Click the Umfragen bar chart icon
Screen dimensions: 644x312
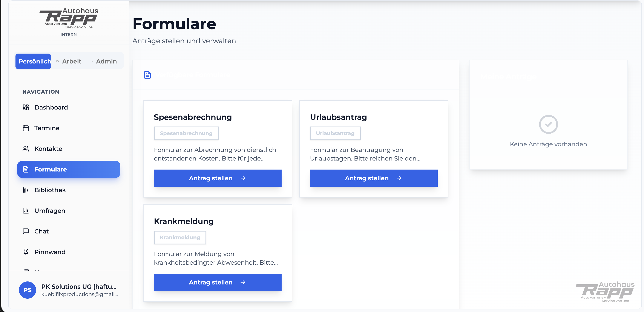pos(26,211)
